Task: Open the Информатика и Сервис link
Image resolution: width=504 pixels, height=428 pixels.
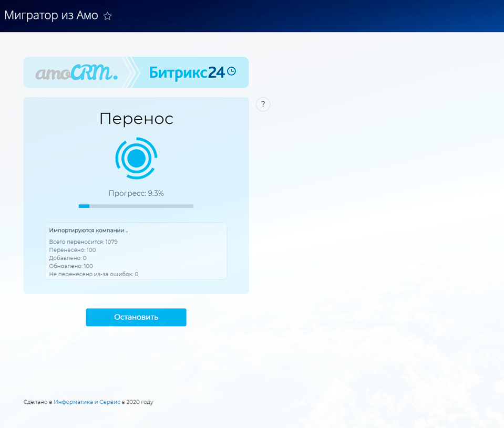Action: tap(87, 402)
